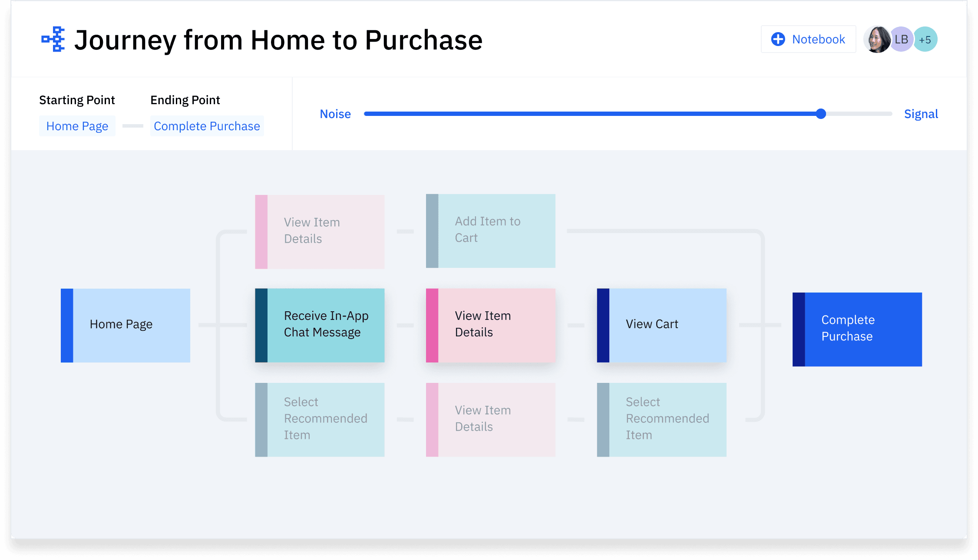This screenshot has height=560, width=978.
Task: Expand the Select Recommended Item bottom-right node
Action: (661, 419)
